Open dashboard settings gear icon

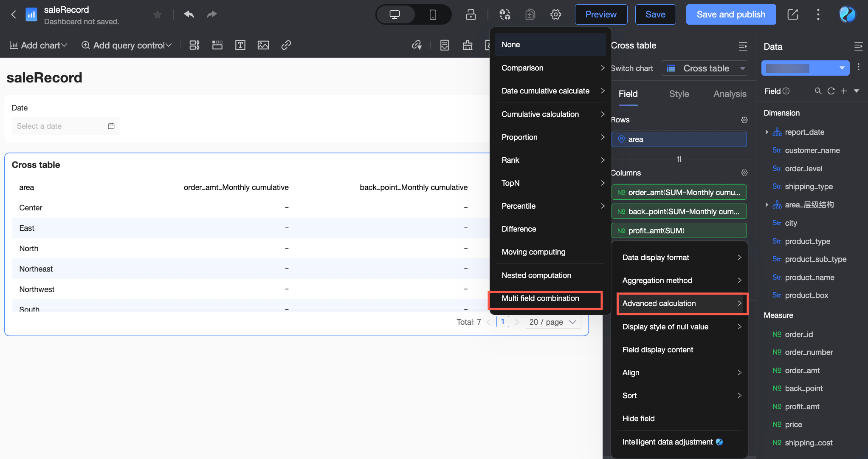555,14
